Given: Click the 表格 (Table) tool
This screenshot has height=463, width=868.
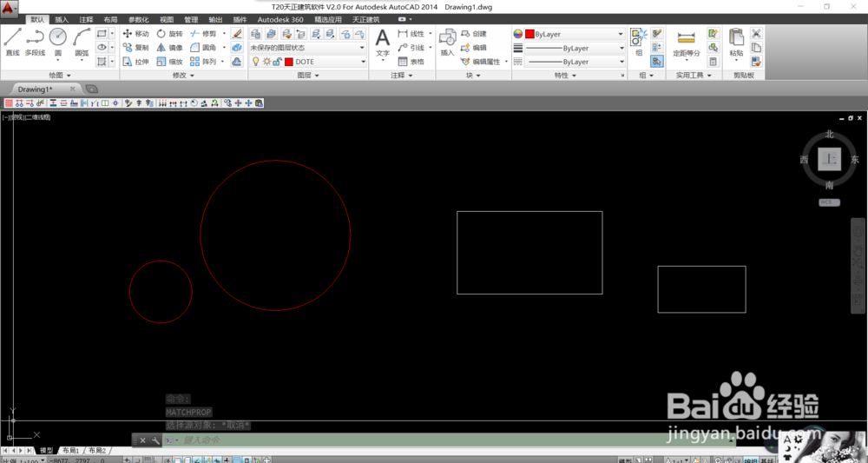Looking at the screenshot, I should coord(411,62).
